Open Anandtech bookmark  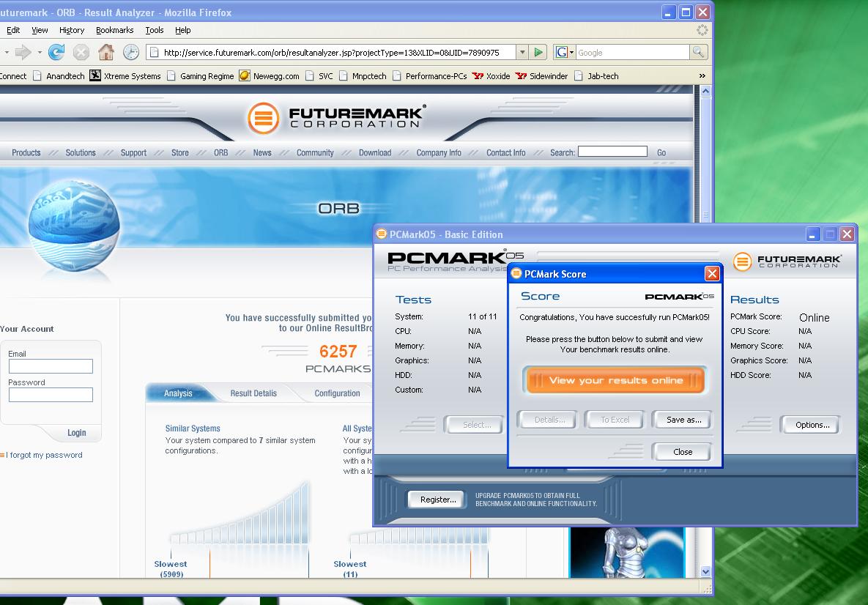tap(59, 76)
